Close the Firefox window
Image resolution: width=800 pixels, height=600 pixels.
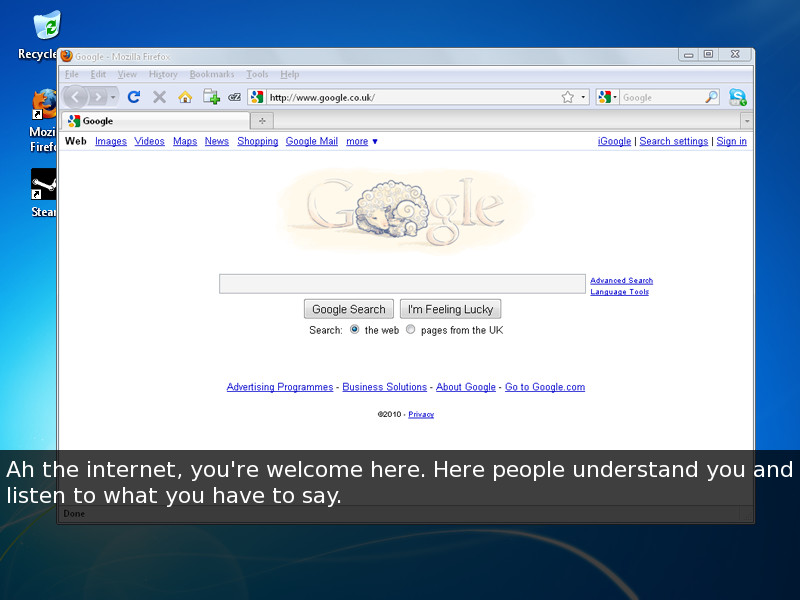[x=735, y=54]
